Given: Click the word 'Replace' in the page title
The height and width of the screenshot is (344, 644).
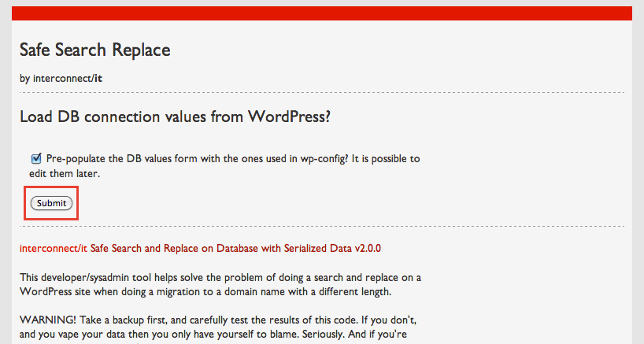Looking at the screenshot, I should 141,51.
